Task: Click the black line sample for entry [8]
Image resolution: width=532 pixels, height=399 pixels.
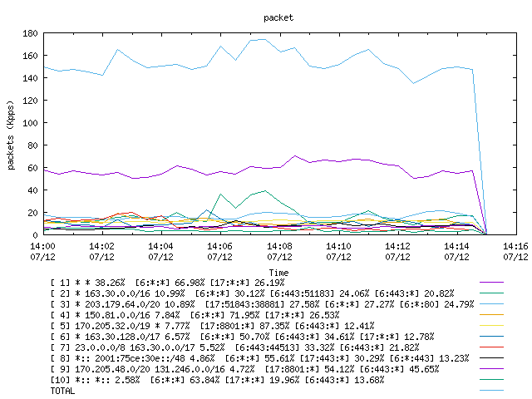Action: click(491, 358)
